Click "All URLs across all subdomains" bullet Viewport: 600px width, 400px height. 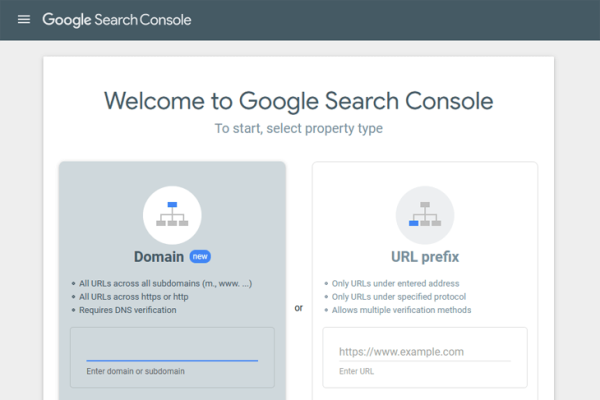tap(166, 283)
